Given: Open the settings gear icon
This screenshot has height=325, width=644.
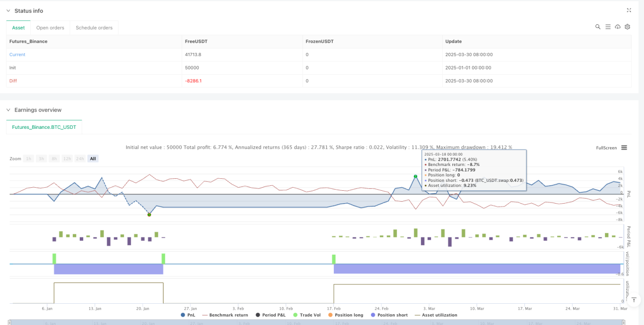Looking at the screenshot, I should pyautogui.click(x=628, y=27).
